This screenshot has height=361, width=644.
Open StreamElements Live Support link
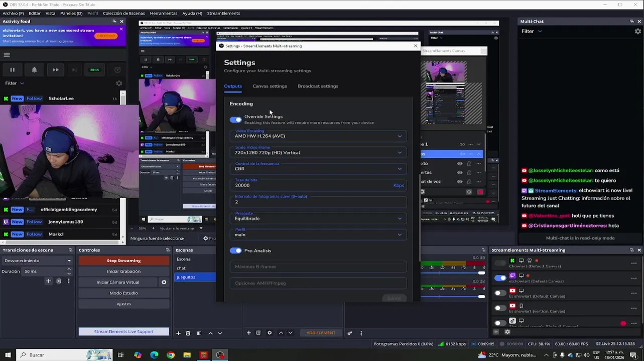pos(124,331)
